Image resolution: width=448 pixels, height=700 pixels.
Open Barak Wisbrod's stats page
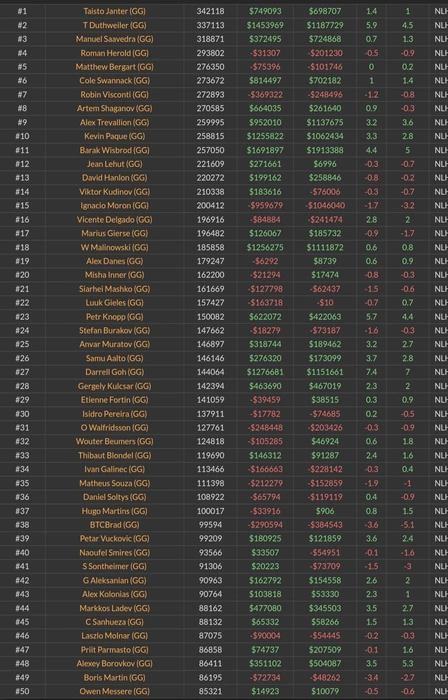114,150
